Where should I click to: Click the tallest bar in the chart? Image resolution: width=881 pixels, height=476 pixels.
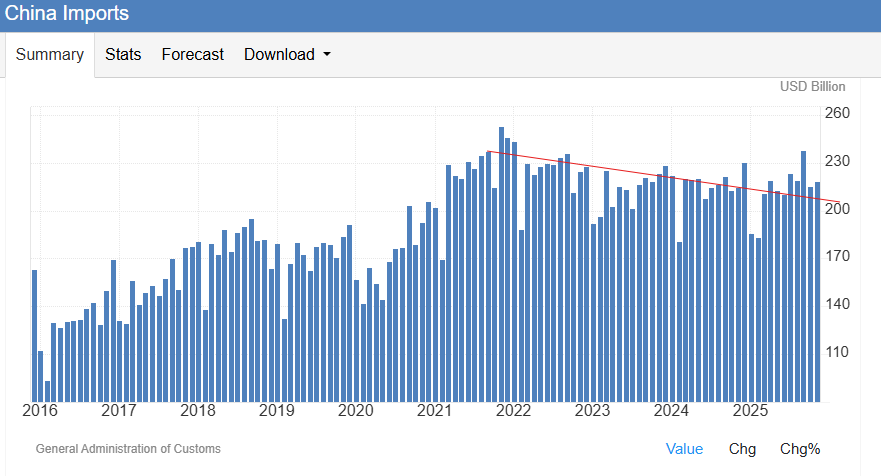coord(501,260)
